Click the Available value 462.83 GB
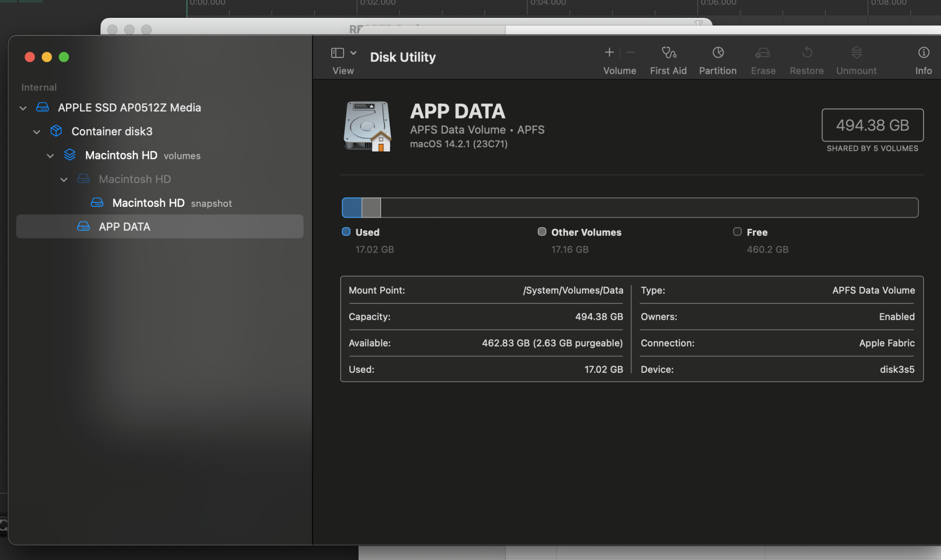 (552, 343)
